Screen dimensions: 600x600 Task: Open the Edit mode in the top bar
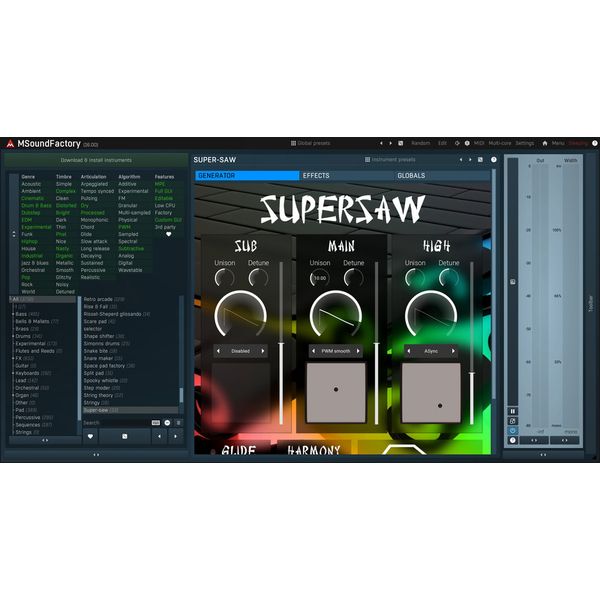pos(442,143)
